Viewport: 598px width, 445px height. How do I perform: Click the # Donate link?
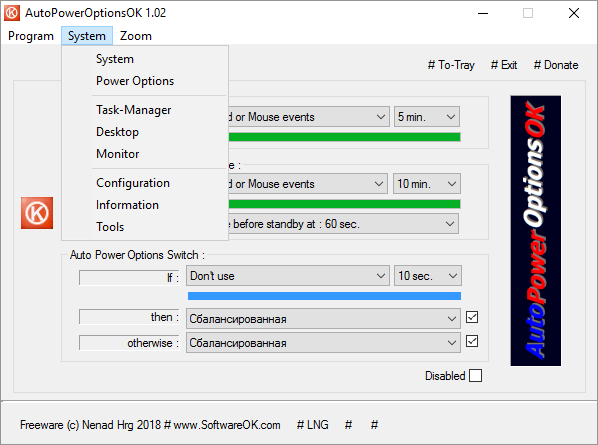pyautogui.click(x=556, y=65)
